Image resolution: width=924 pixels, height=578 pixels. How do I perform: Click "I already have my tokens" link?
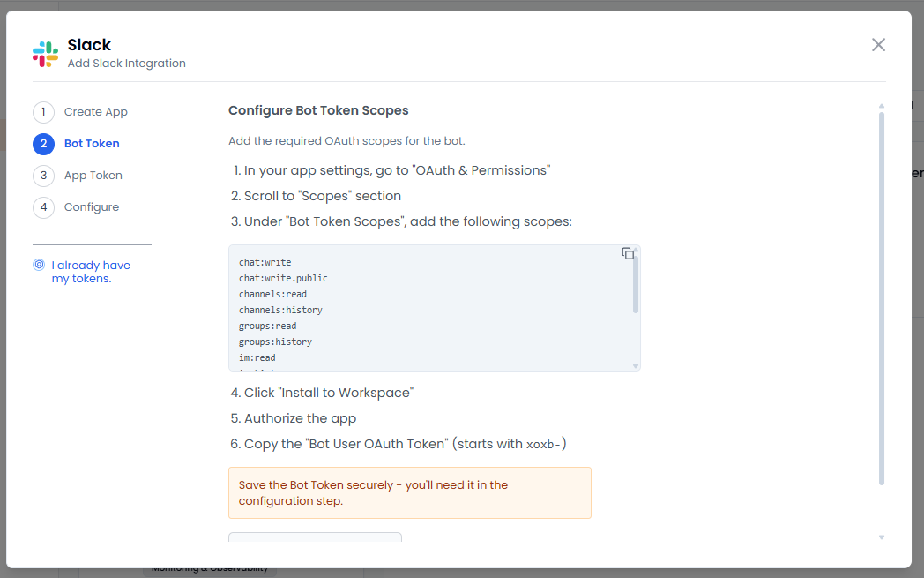coord(91,272)
